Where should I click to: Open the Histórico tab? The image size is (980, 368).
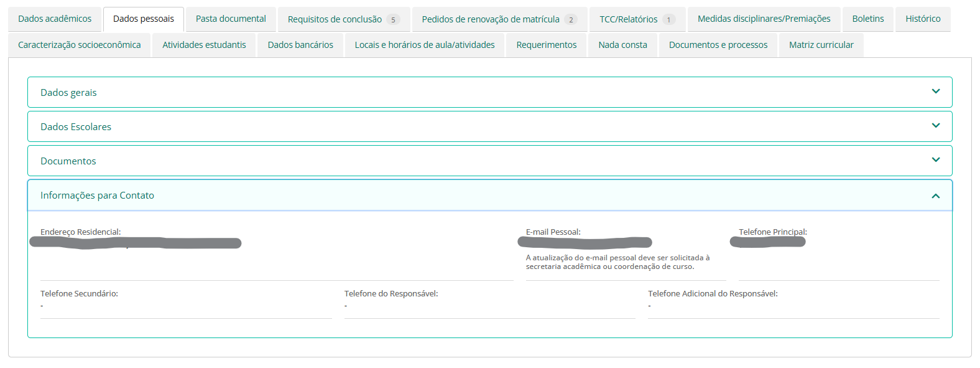(x=923, y=19)
